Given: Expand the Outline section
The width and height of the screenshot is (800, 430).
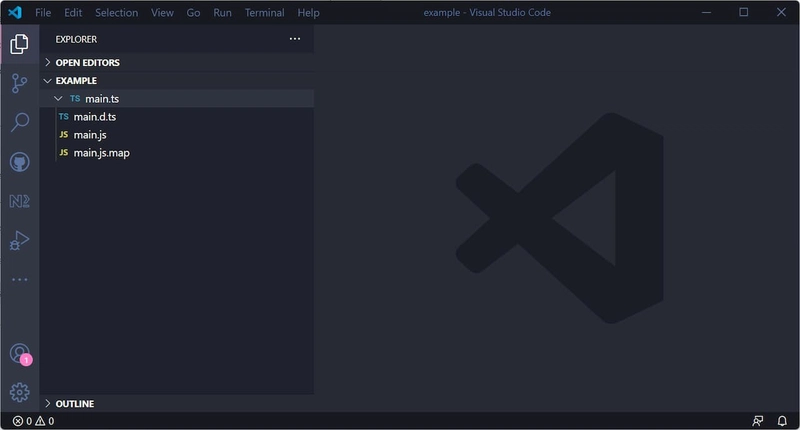Looking at the screenshot, I should pos(177,403).
